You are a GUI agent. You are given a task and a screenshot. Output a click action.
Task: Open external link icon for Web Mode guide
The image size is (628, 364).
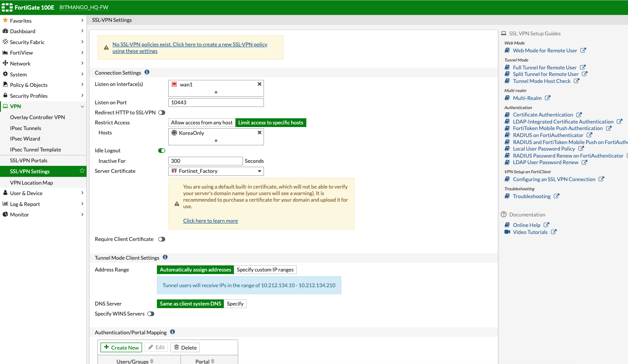[x=583, y=50]
